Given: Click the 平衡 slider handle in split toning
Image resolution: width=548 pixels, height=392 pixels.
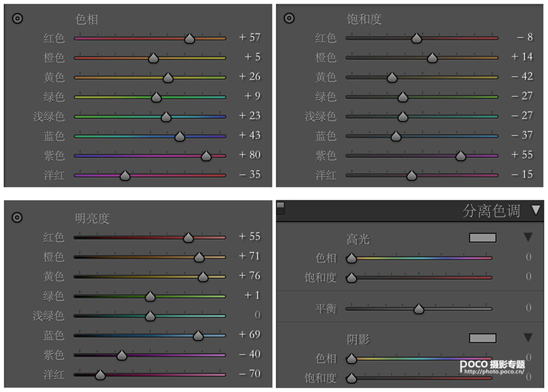Looking at the screenshot, I should [x=418, y=309].
